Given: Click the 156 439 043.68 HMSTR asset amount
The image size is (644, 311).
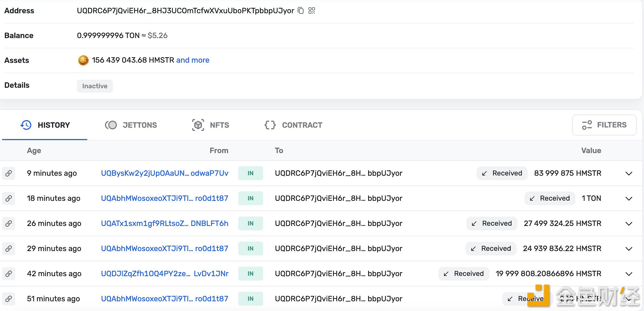Looking at the screenshot, I should pyautogui.click(x=133, y=60).
